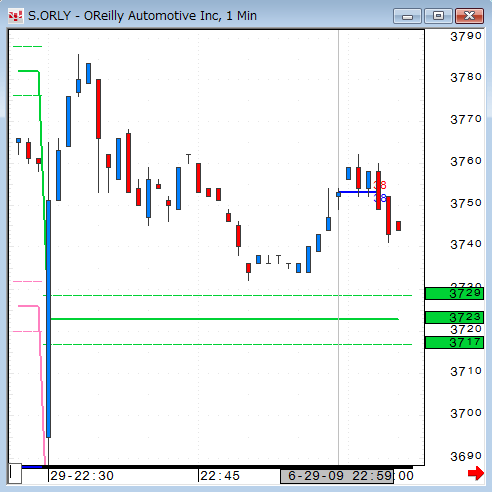
Task: Click the tall blue 22:30 candlestick
Action: click(48, 319)
